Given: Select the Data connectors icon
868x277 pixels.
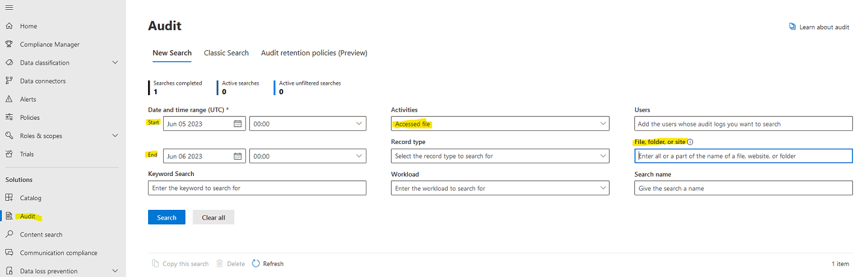Looking at the screenshot, I should 9,81.
